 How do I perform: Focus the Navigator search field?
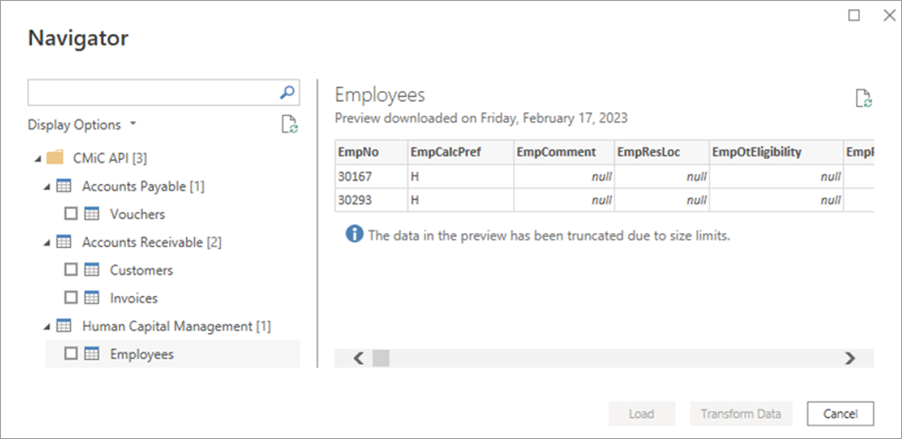click(150, 93)
